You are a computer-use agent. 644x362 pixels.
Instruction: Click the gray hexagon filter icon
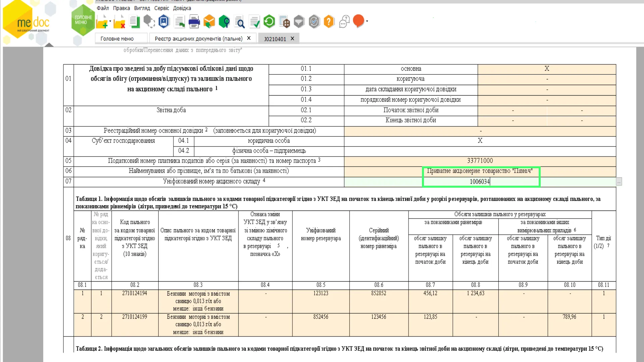[x=299, y=22]
